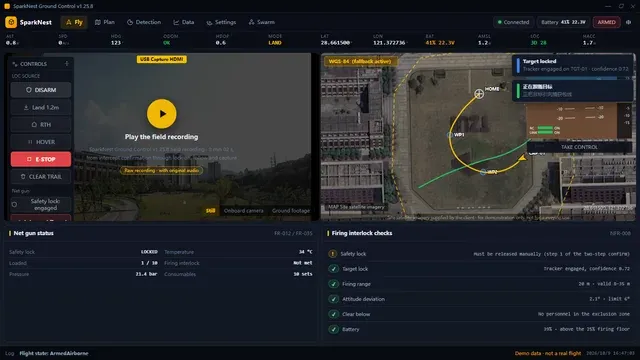Select the Onboard camera source tab
The height and width of the screenshot is (360, 640).
tap(244, 211)
